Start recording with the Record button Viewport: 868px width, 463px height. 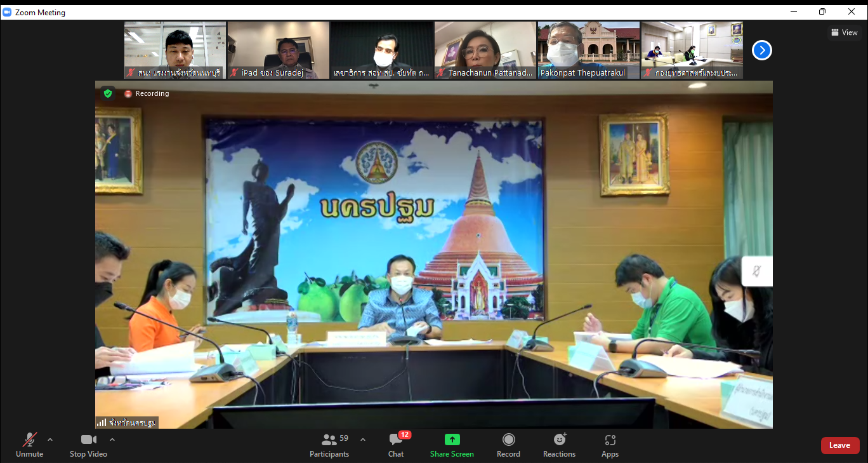click(x=508, y=445)
